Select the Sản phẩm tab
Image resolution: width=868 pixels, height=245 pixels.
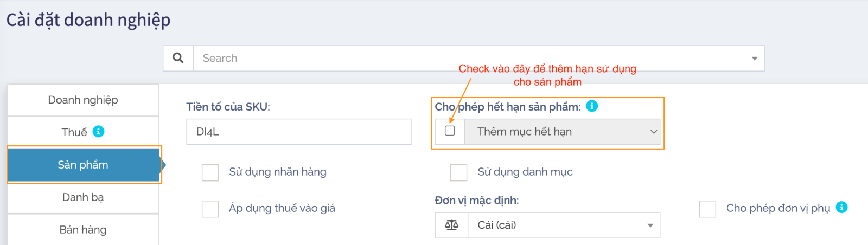[83, 165]
